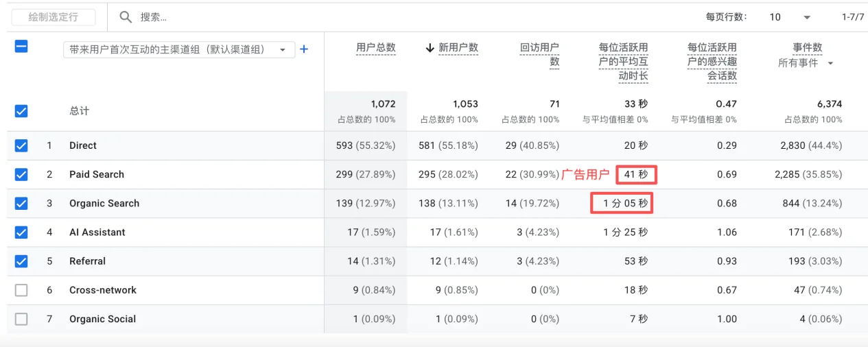868x347 pixels.
Task: Uncheck the Paid Search row checkbox
Action: [21, 174]
